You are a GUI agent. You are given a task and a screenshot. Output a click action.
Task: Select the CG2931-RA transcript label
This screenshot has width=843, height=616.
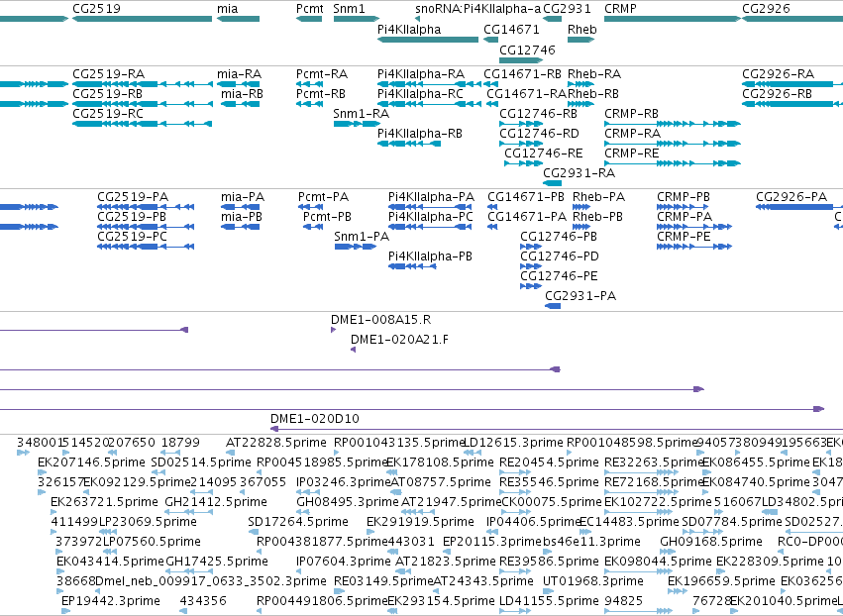580,173
